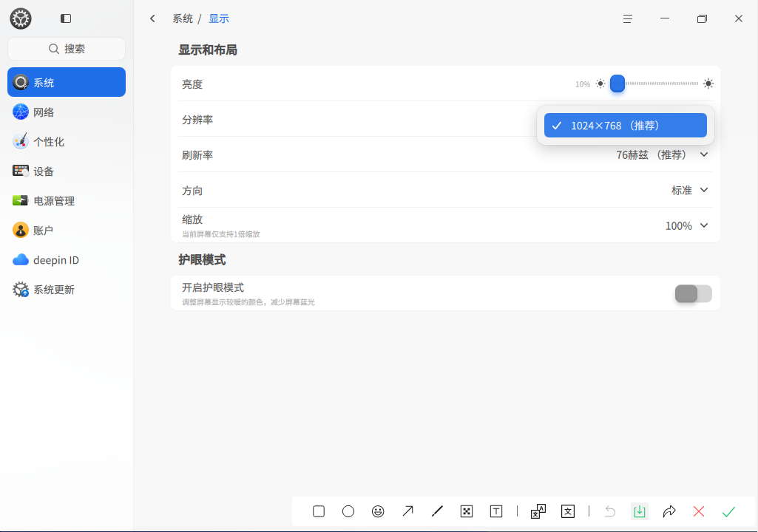Open 个性化 settings in sidebar

[67, 142]
